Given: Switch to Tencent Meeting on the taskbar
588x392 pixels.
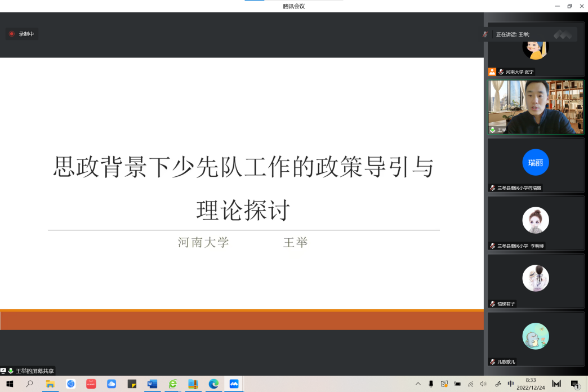Looking at the screenshot, I should coord(234,384).
